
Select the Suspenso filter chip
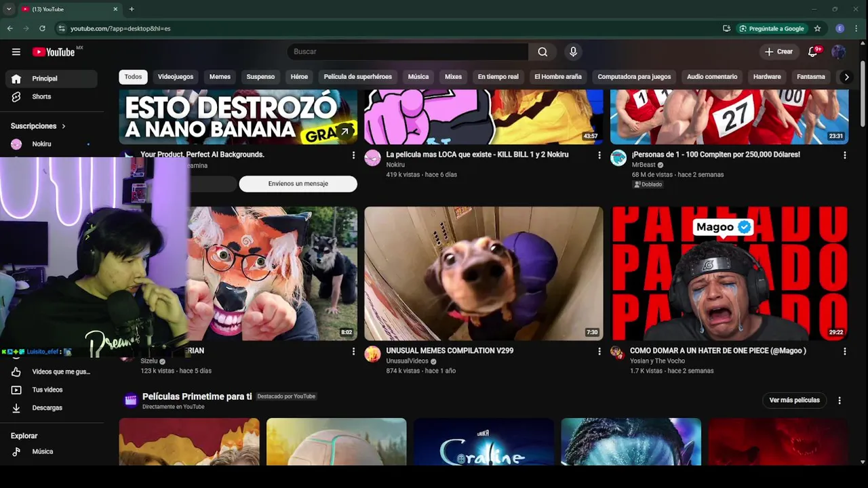click(x=260, y=77)
